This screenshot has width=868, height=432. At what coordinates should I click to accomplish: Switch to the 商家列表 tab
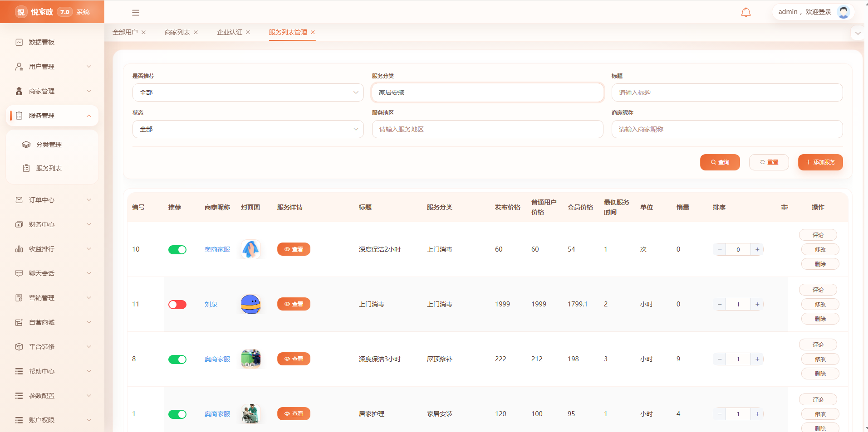click(177, 32)
